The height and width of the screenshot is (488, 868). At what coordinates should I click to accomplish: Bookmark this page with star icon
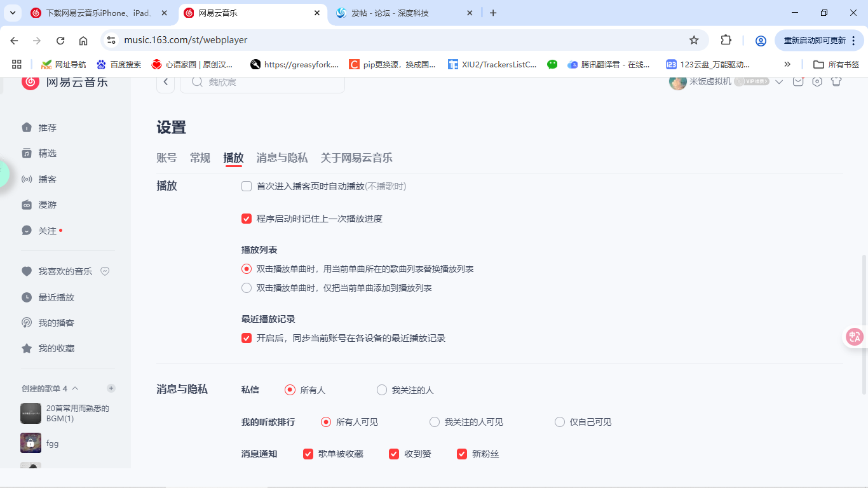(694, 40)
